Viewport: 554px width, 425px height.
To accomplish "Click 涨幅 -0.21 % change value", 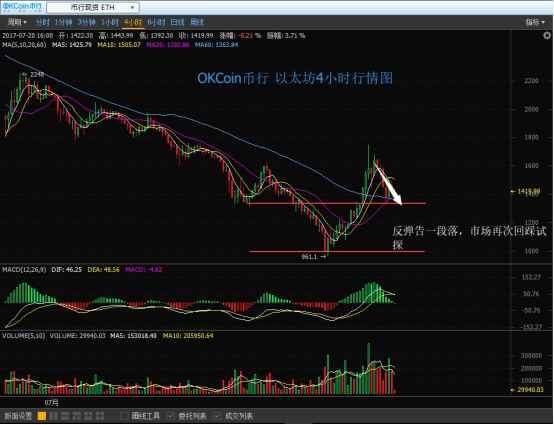I will [x=240, y=36].
